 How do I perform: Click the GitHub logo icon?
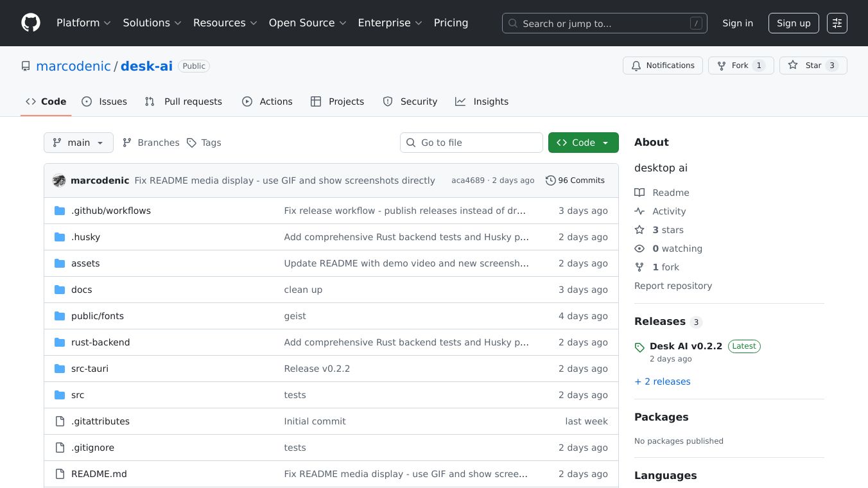31,23
